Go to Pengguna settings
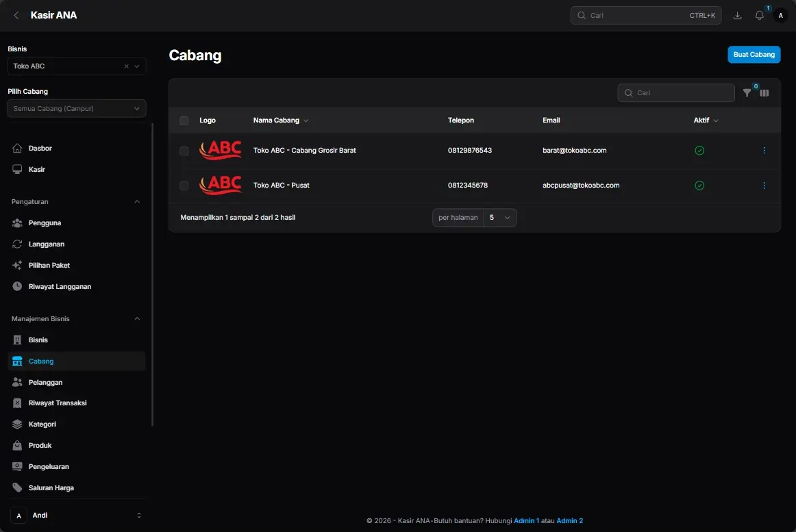The height and width of the screenshot is (532, 796). click(x=77, y=223)
